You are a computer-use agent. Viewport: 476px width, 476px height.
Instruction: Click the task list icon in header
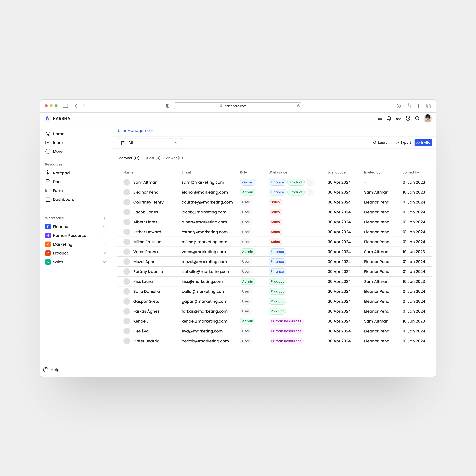coord(380,119)
